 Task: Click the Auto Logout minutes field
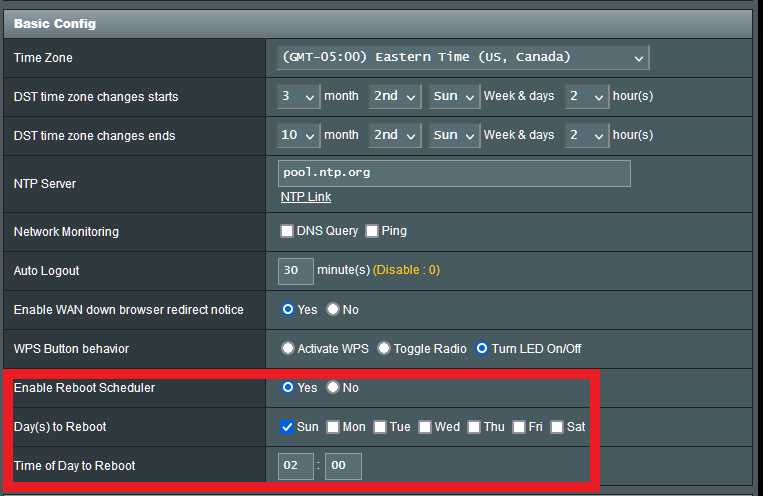[295, 270]
